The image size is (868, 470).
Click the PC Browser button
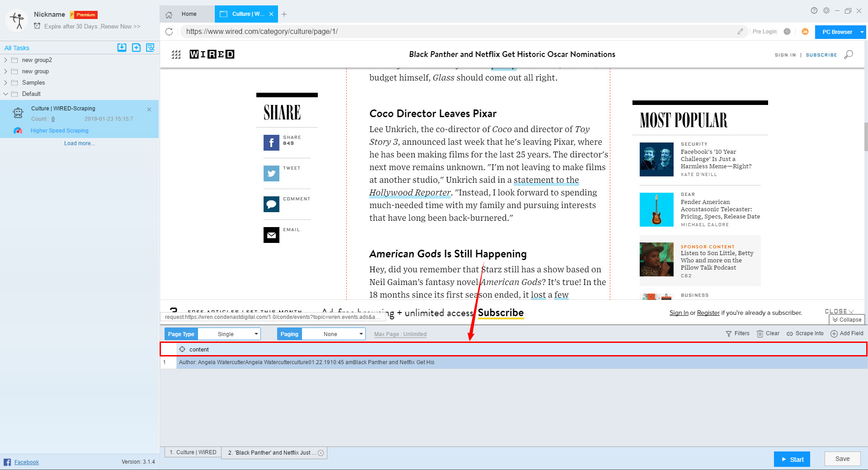coord(837,32)
